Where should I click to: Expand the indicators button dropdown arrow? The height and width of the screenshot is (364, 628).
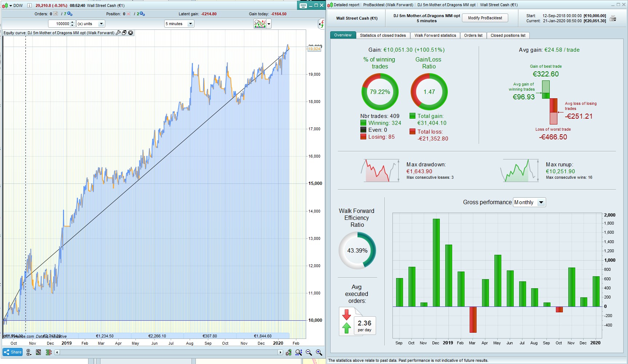coord(269,24)
